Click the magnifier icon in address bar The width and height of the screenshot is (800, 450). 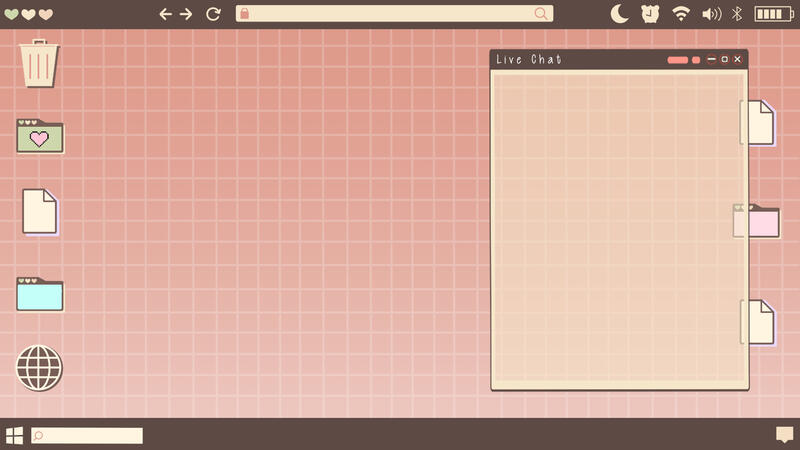coord(541,13)
